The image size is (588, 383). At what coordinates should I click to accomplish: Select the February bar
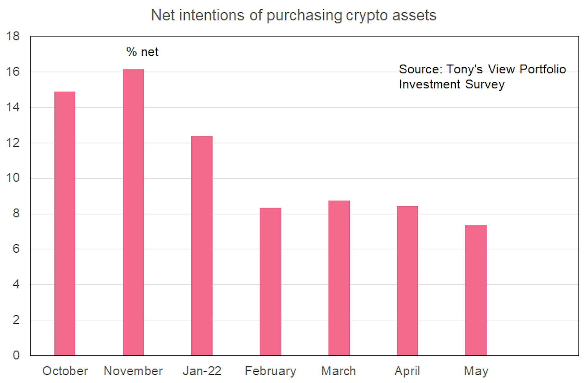[x=270, y=281]
